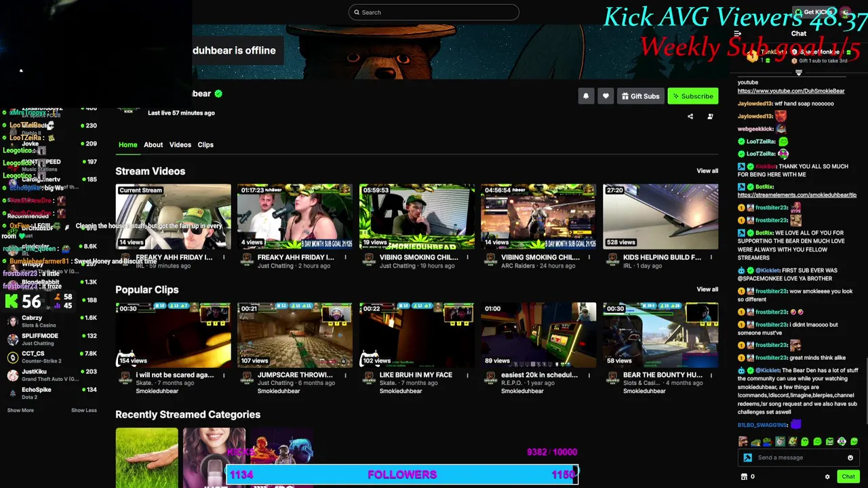Click the share icon below Gift Subs

(x=690, y=117)
